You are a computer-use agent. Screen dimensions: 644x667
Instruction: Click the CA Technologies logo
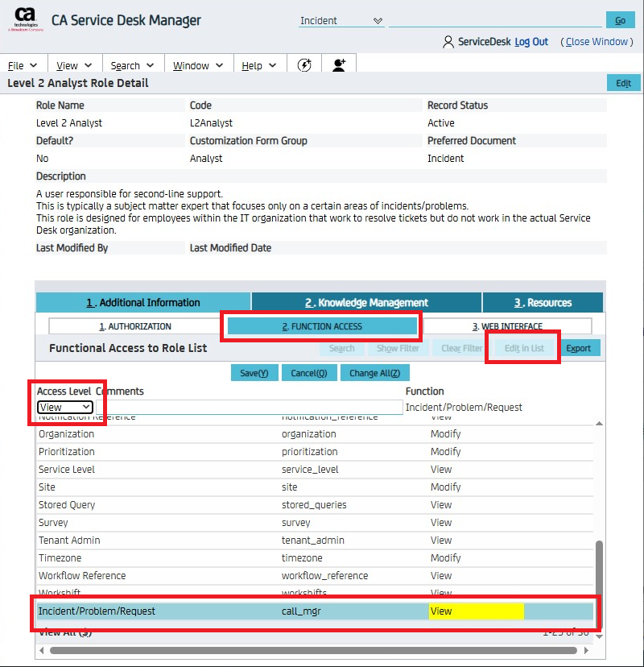pos(25,19)
